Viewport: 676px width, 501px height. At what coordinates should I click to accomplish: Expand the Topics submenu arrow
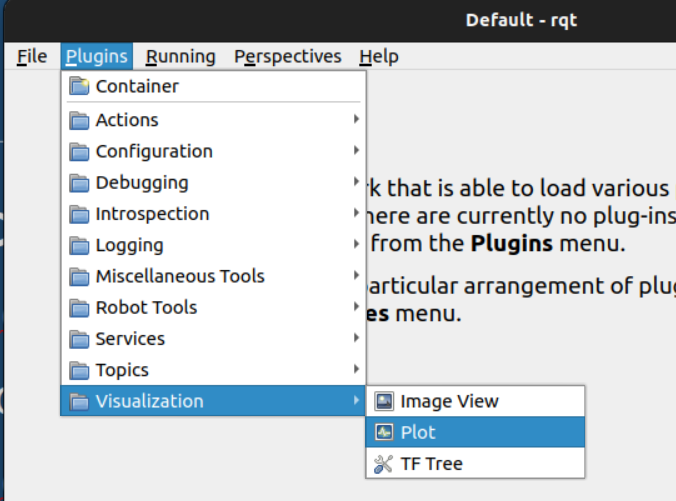coord(356,370)
